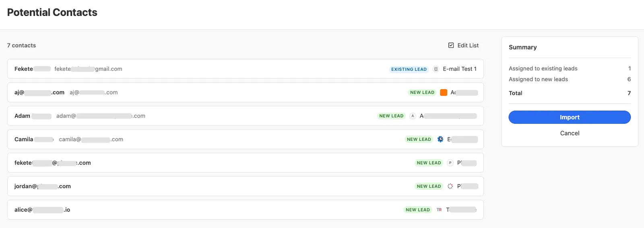Click the 'P' lead avatar in fekete row
The height and width of the screenshot is (228, 644).
pyautogui.click(x=450, y=163)
